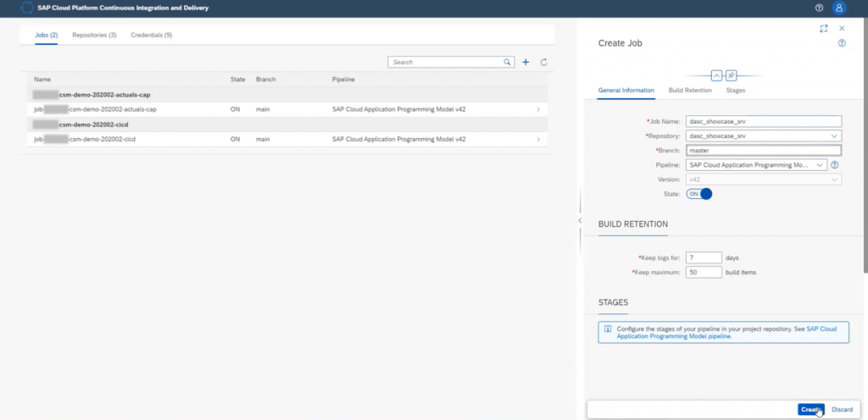Focus the Branch input field
This screenshot has height=420, width=868.
[x=764, y=151]
